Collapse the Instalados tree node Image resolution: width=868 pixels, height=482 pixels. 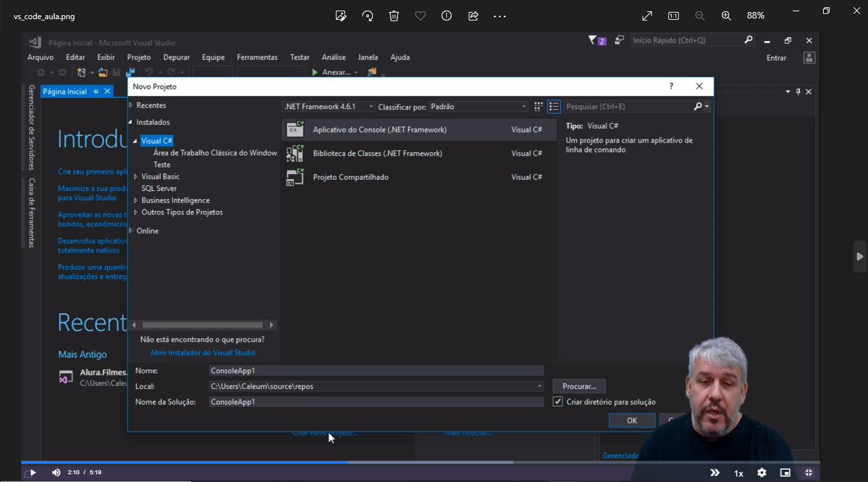(x=131, y=122)
